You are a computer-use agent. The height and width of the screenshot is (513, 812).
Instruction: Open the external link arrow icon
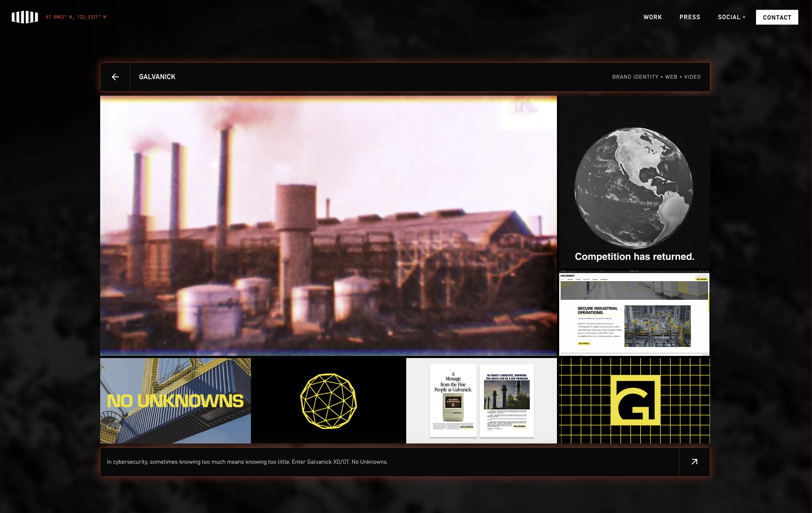(x=694, y=462)
